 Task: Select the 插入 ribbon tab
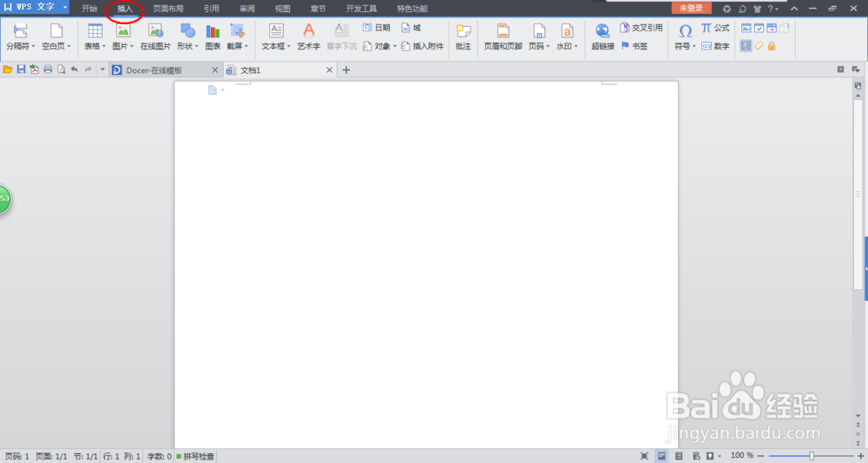coord(125,9)
